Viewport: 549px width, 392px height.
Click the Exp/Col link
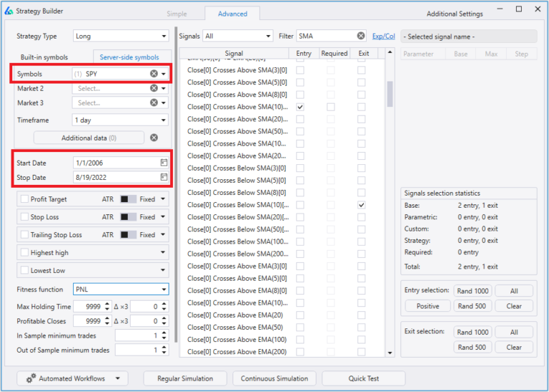pyautogui.click(x=383, y=36)
